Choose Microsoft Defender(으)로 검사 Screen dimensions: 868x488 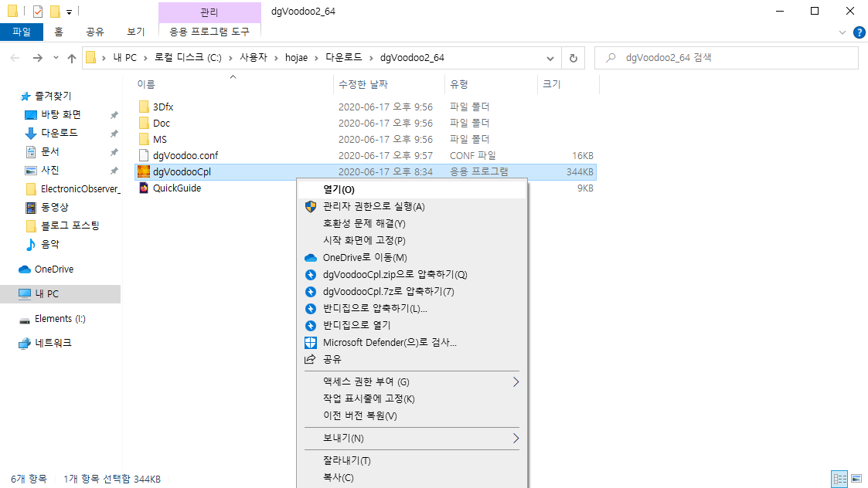412,343
